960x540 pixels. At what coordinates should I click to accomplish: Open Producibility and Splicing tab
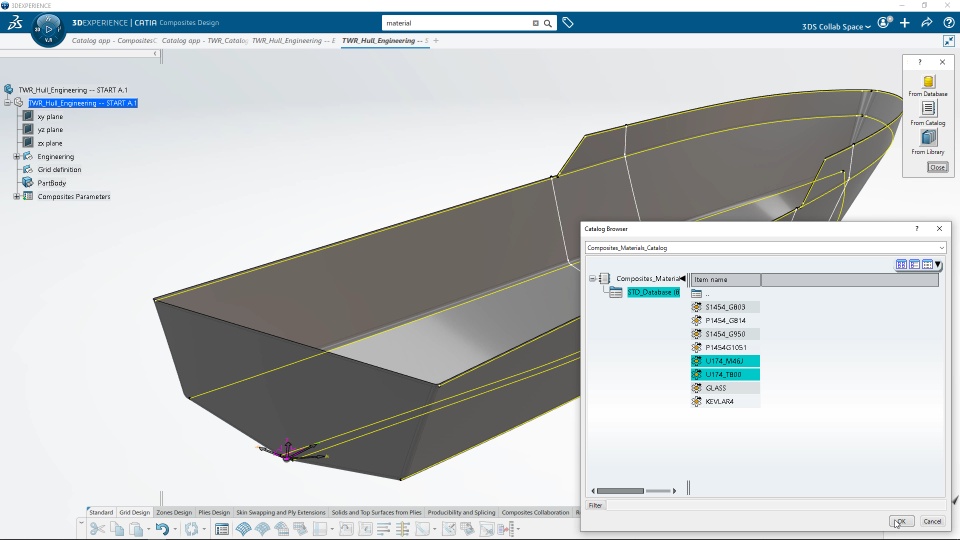(x=461, y=512)
